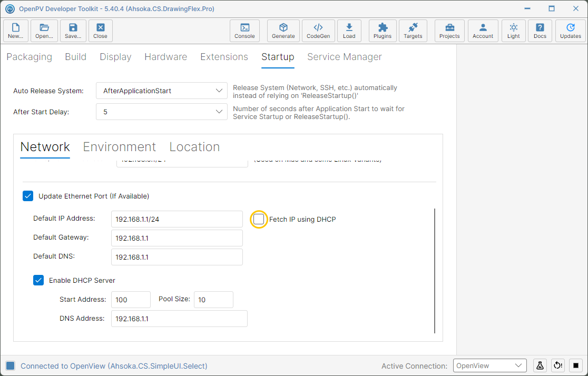
Task: Click the OpenPV app logo icon
Action: pos(10,8)
